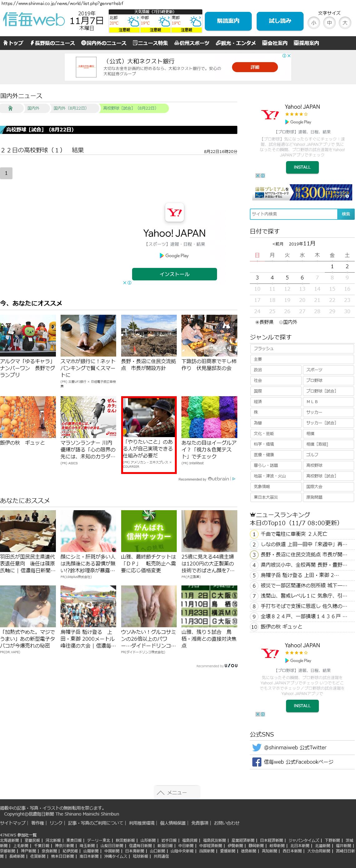Click the southern region weather icon

coord(195,22)
